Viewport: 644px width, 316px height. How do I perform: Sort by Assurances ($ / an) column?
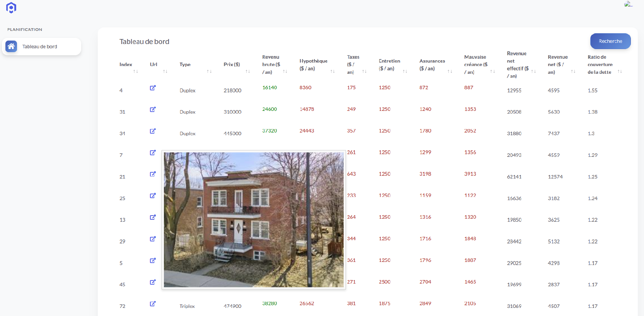click(x=450, y=71)
